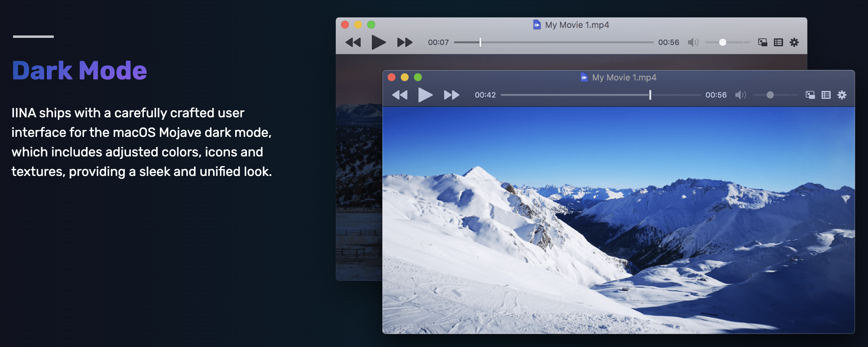Image resolution: width=868 pixels, height=347 pixels.
Task: Play the video in the front dark-mode window
Action: [x=425, y=95]
